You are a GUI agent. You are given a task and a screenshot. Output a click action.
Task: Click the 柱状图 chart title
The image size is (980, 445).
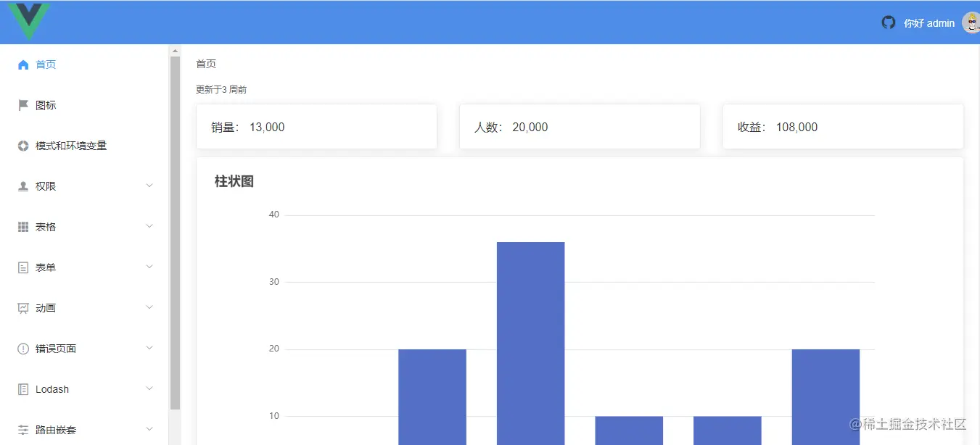234,181
